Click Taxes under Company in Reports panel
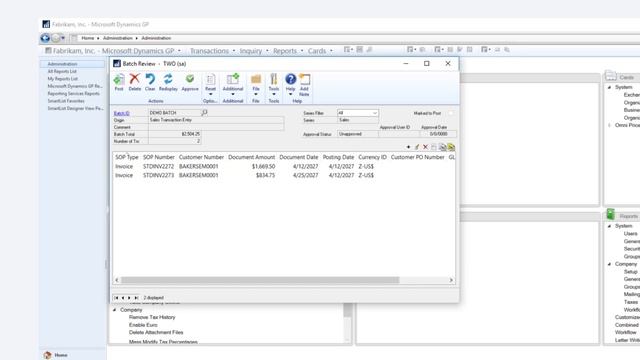Image resolution: width=640 pixels, height=360 pixels. coord(631,302)
